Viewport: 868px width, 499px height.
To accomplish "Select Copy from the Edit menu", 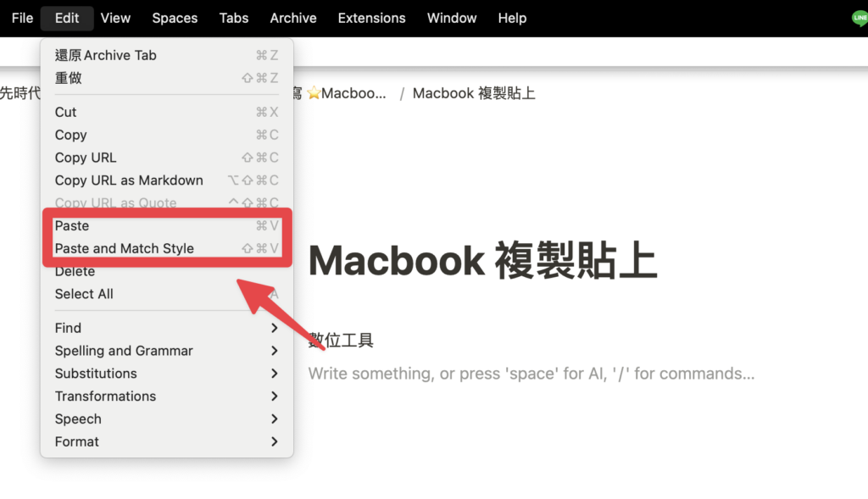I will (x=167, y=135).
